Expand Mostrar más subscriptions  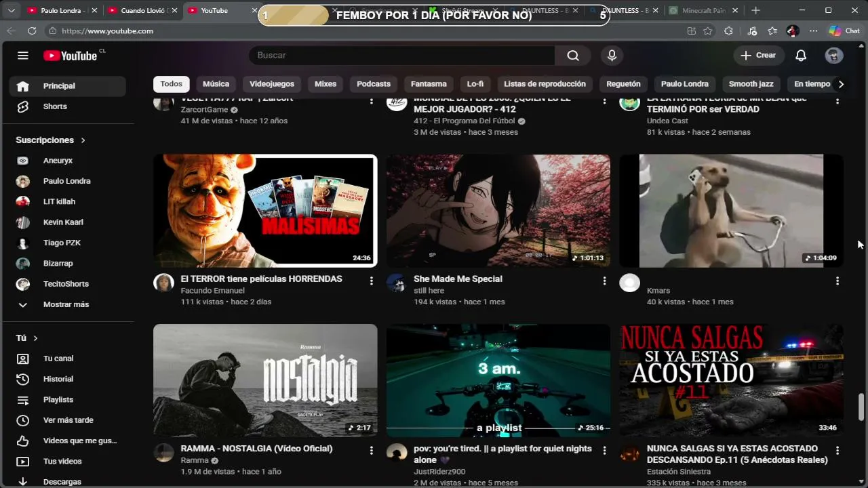coord(67,304)
